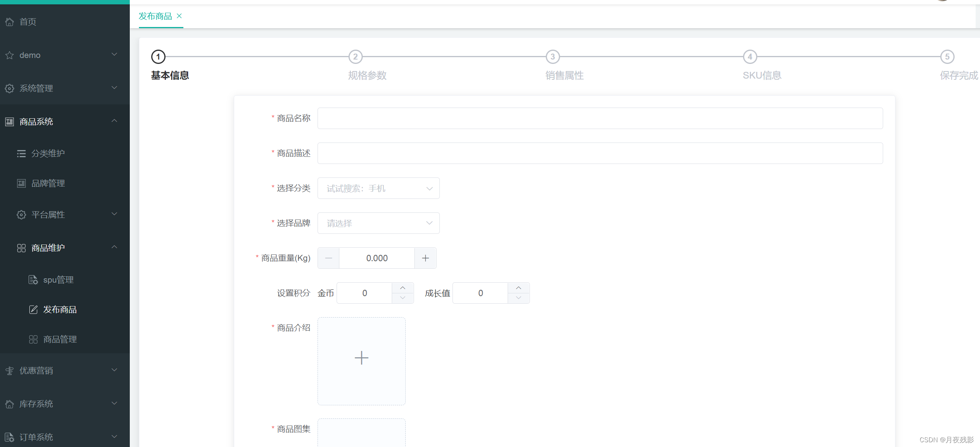Open spu管理 menu item
The image size is (980, 447).
coord(65,279)
